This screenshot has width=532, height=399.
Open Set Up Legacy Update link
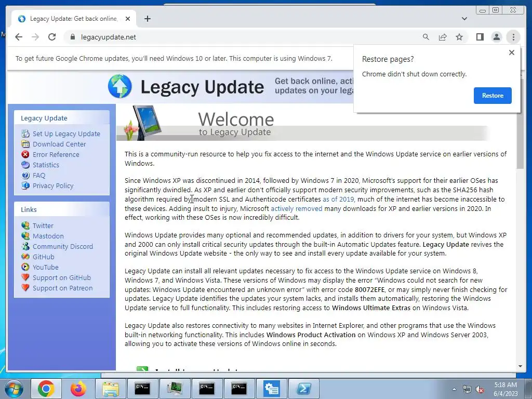66,134
